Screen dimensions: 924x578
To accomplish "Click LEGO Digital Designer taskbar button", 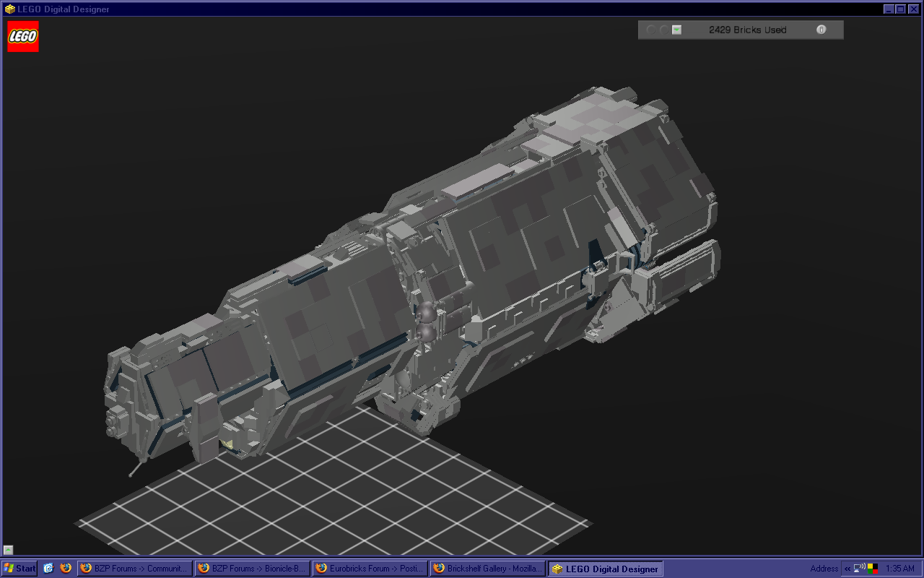I will click(x=605, y=569).
